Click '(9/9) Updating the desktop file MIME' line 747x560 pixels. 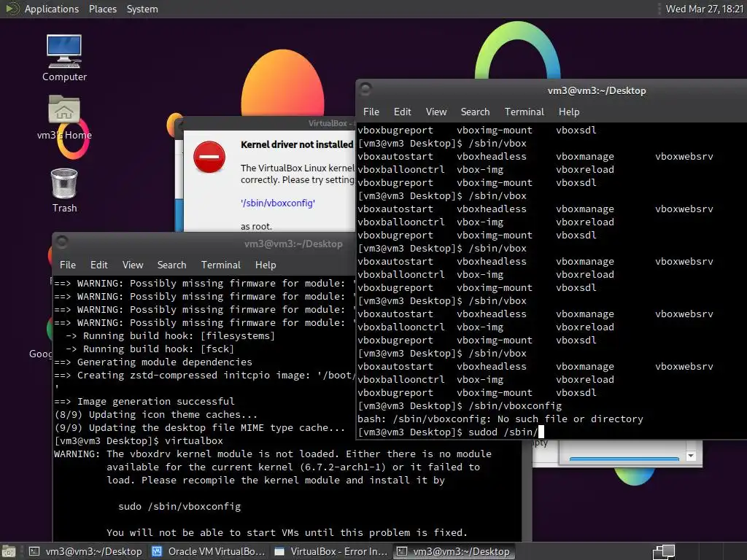tap(200, 427)
